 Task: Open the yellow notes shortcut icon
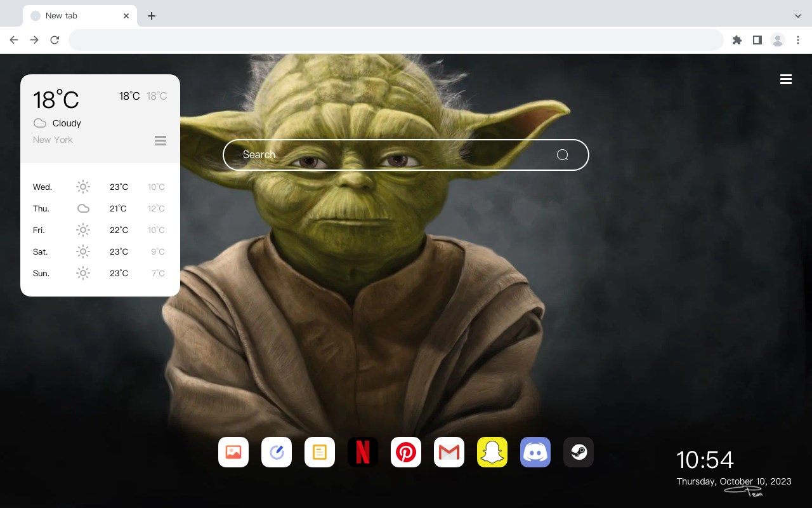[x=320, y=452]
